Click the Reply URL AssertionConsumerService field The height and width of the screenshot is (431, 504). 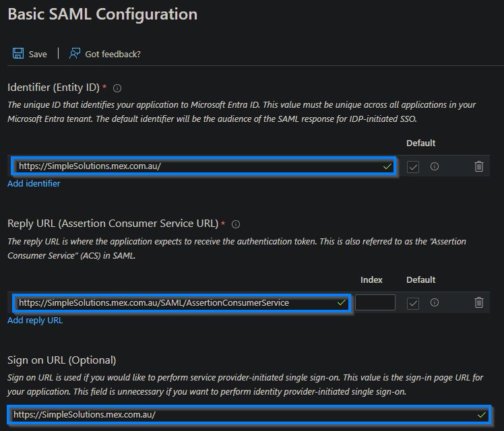point(175,303)
